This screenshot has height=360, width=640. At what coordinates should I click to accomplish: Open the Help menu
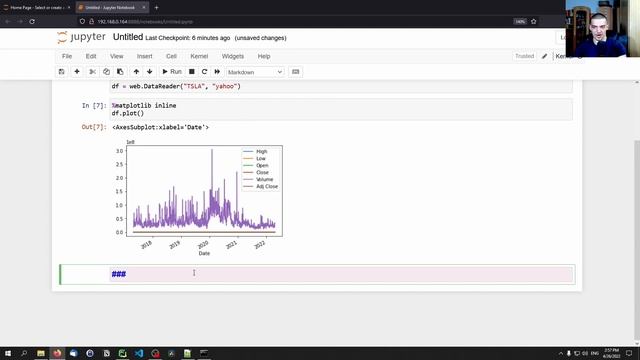click(264, 56)
